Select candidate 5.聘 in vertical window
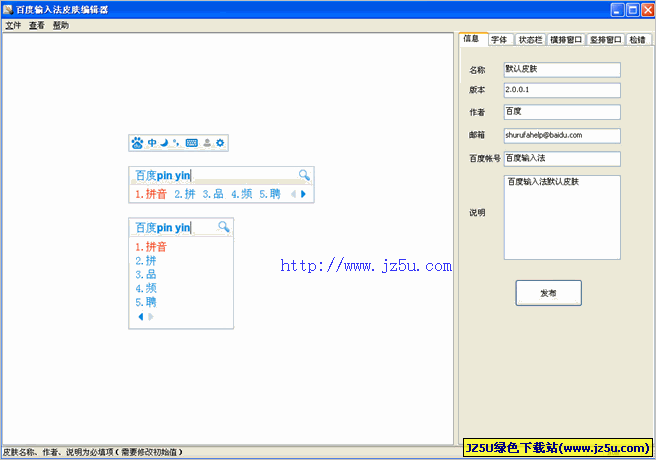The width and height of the screenshot is (656, 460). tap(146, 302)
